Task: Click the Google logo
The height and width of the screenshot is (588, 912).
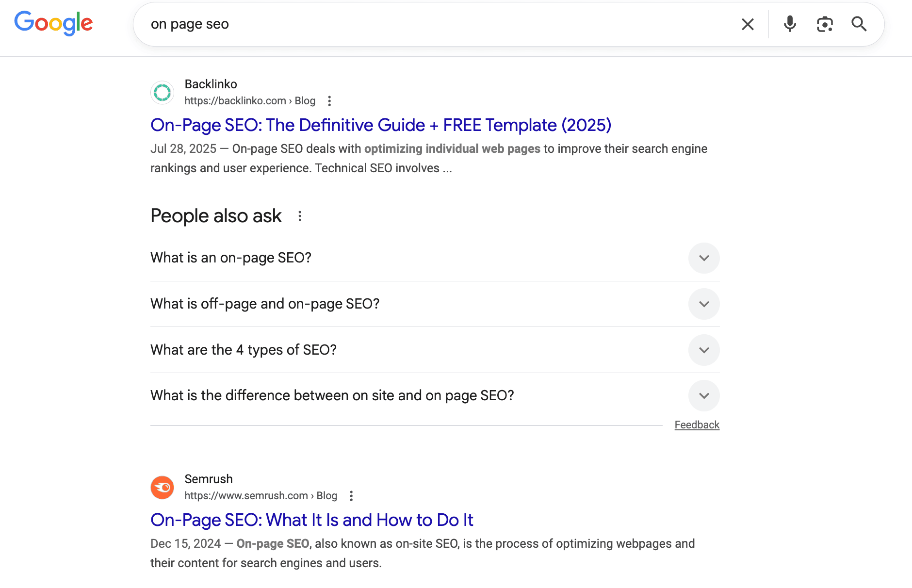Action: (53, 23)
